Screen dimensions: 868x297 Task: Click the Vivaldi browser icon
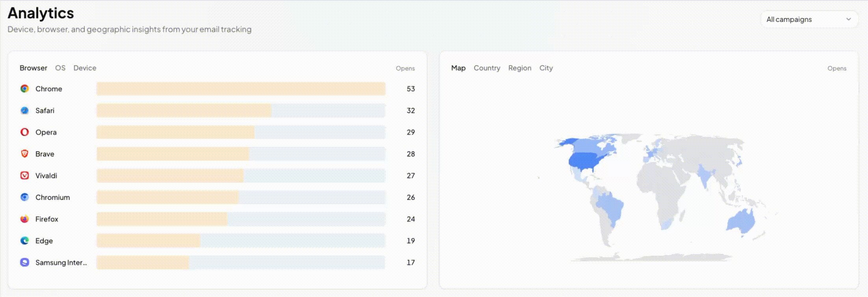coord(24,175)
